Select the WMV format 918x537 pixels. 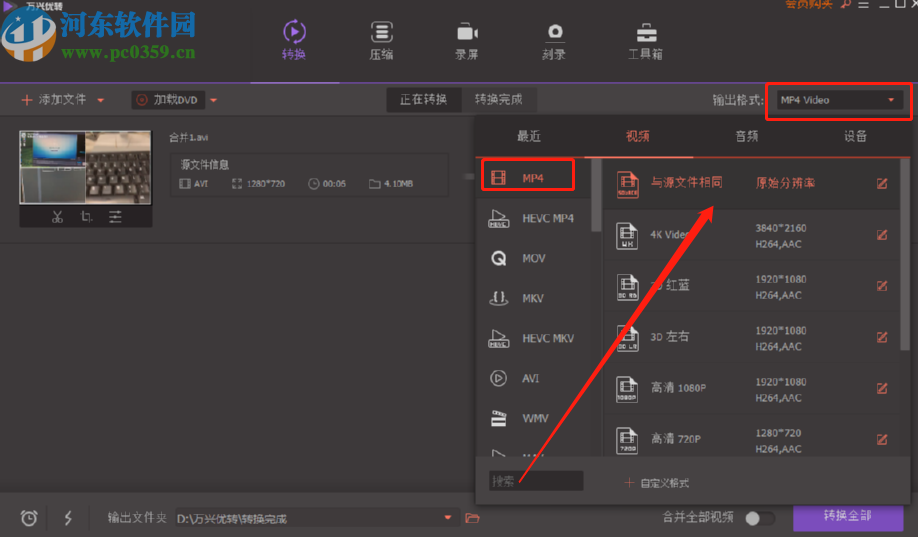tap(533, 418)
